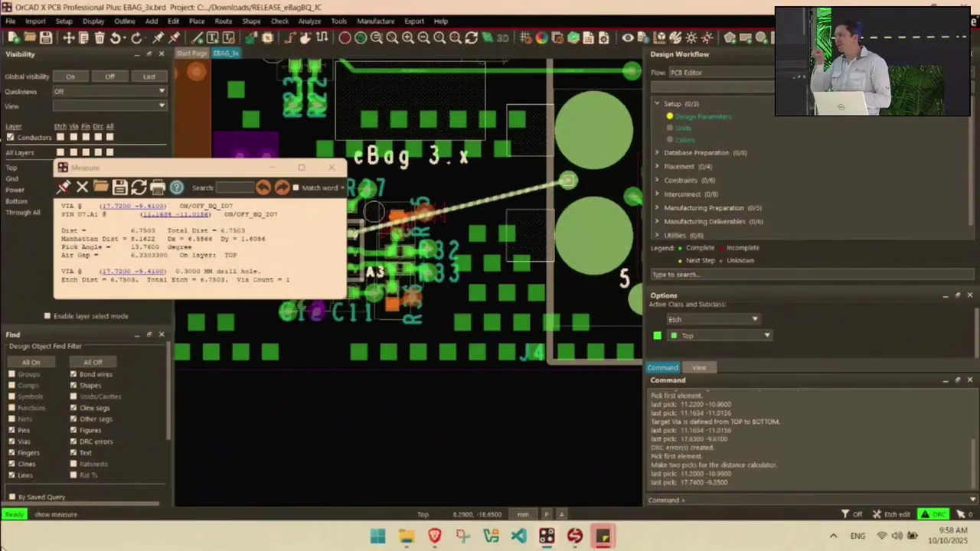The width and height of the screenshot is (980, 551).
Task: Open the Route menu
Action: [x=224, y=21]
